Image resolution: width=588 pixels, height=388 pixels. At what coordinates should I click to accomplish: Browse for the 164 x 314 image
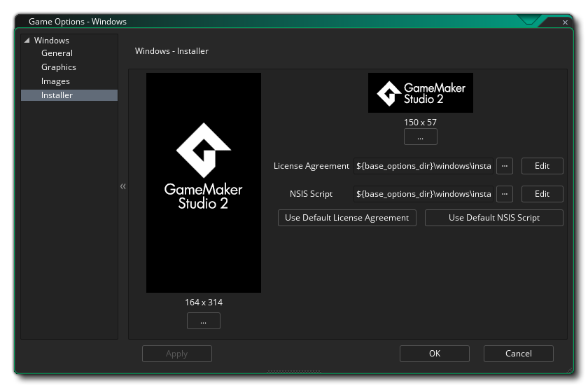click(x=204, y=321)
